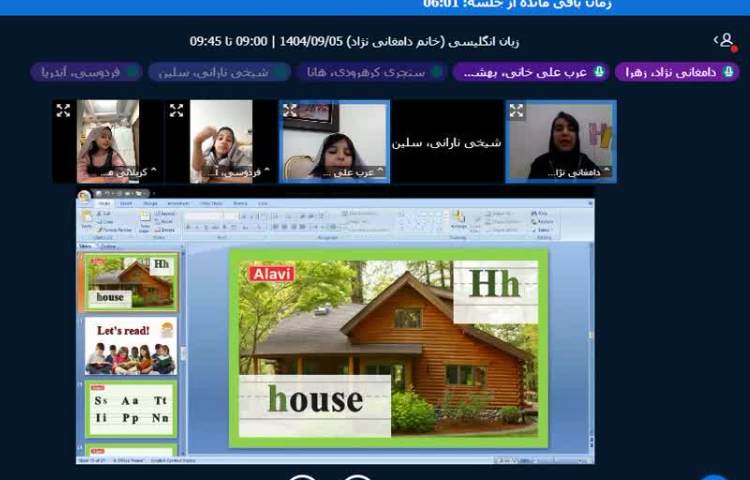The width and height of the screenshot is (750, 480).
Task: Click the slide thumbnail pane scrollbar
Action: point(183,351)
